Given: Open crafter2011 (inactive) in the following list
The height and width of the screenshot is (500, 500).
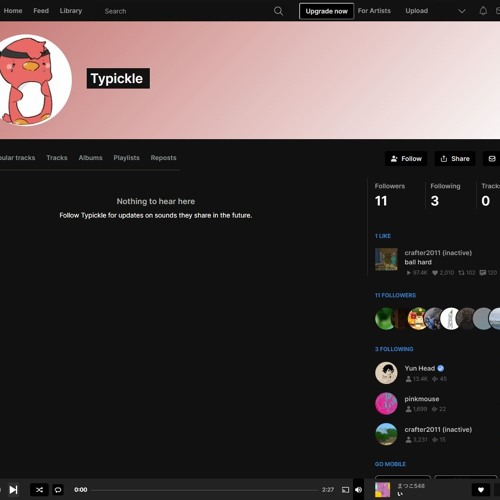Looking at the screenshot, I should click(438, 429).
